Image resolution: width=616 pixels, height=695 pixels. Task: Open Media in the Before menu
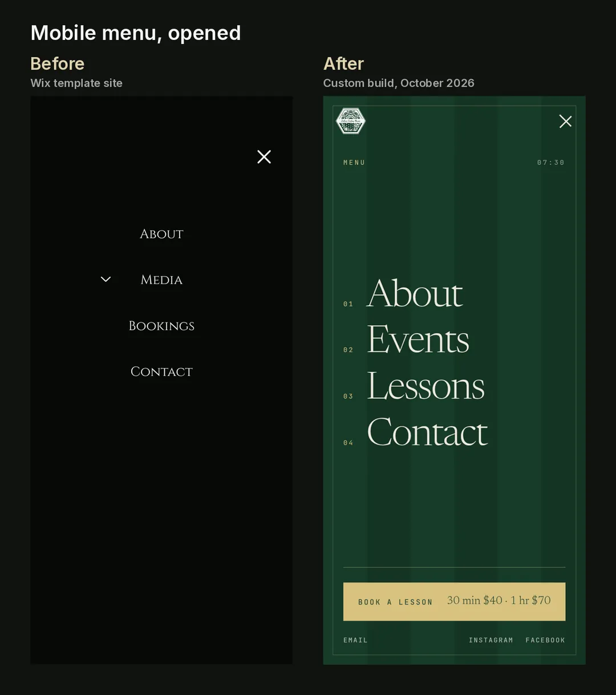[x=161, y=280]
